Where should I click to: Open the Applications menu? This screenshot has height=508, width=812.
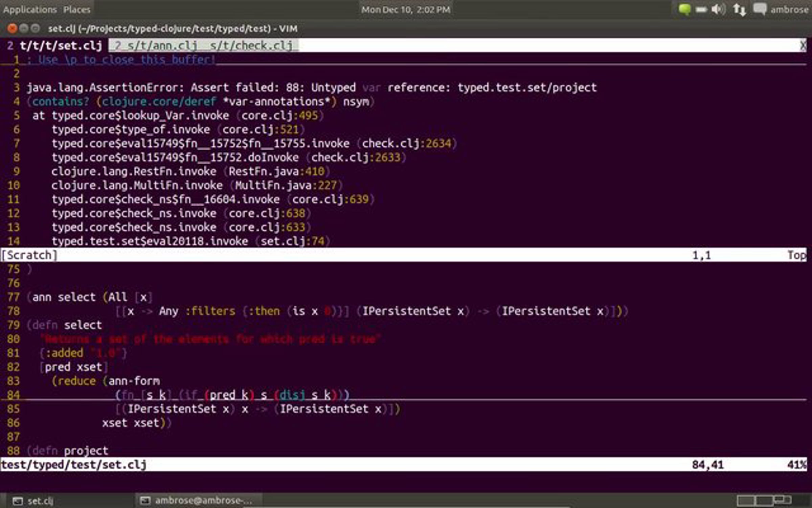[30, 9]
